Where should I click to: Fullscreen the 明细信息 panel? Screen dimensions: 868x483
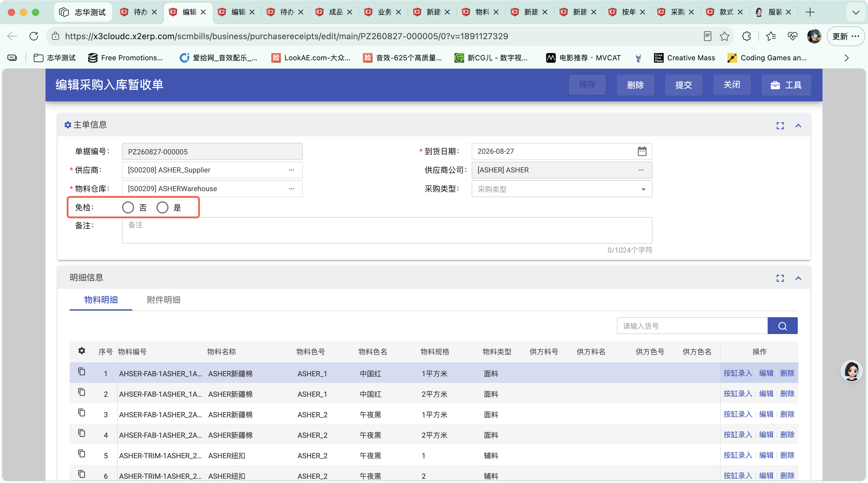point(780,278)
